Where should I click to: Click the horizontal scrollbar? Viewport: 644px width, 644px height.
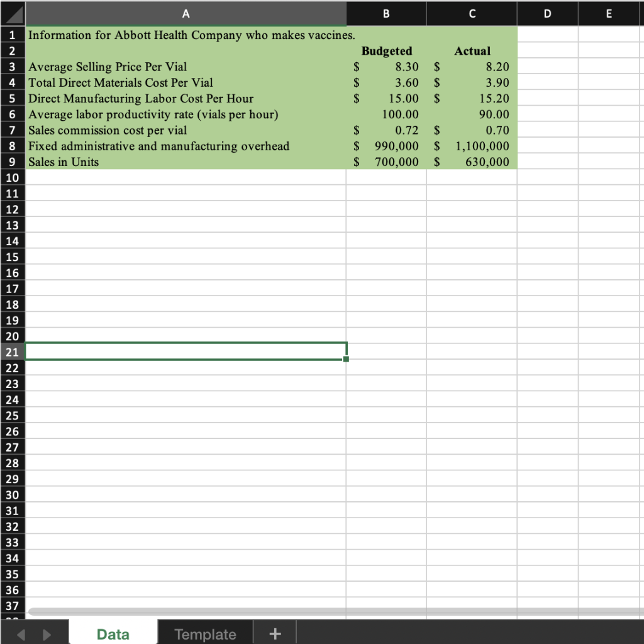(x=335, y=611)
